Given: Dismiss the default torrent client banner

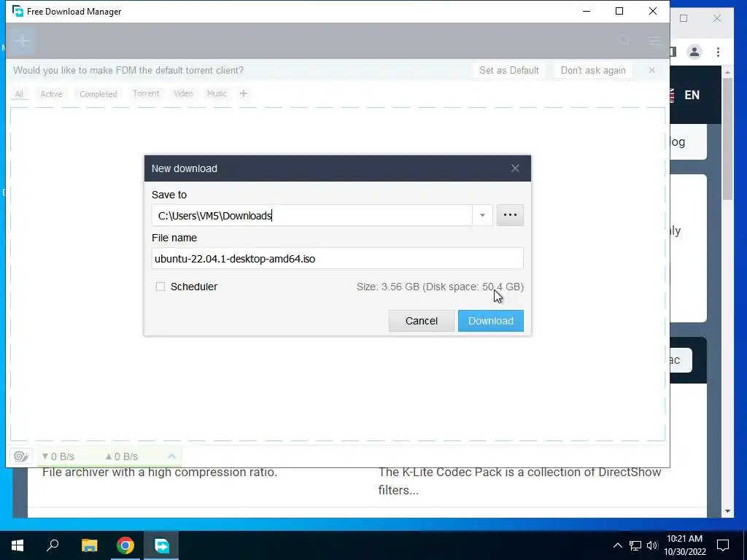Looking at the screenshot, I should (x=651, y=71).
